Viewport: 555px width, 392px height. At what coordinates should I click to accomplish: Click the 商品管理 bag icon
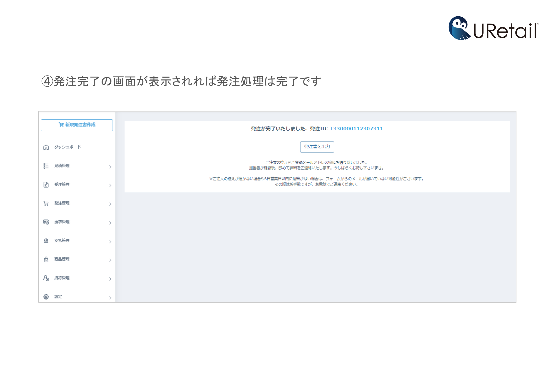(46, 259)
